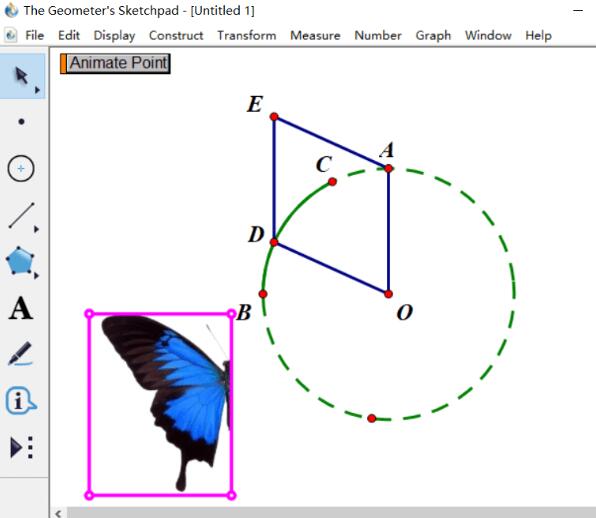
Task: Open the Measure menu
Action: (315, 35)
